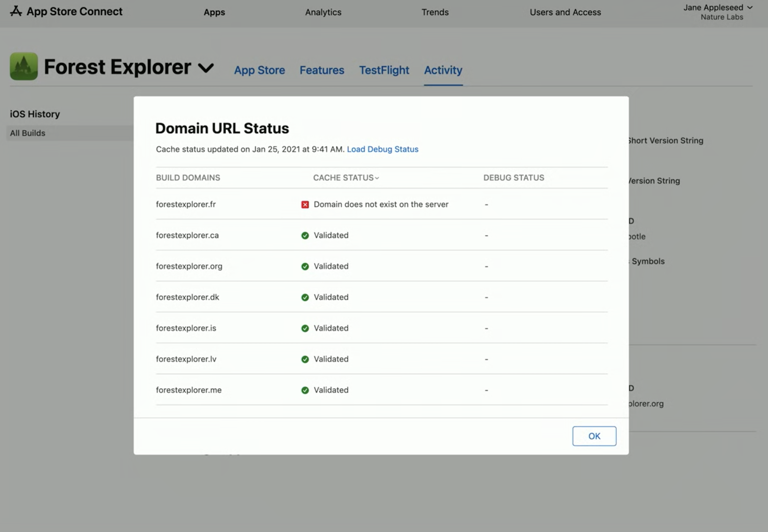
Task: Click the forestexplorer.fr domain cell
Action: coord(186,204)
